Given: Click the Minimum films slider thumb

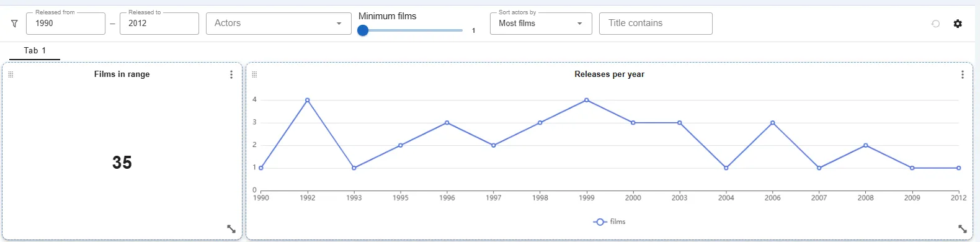Looking at the screenshot, I should click(x=363, y=30).
